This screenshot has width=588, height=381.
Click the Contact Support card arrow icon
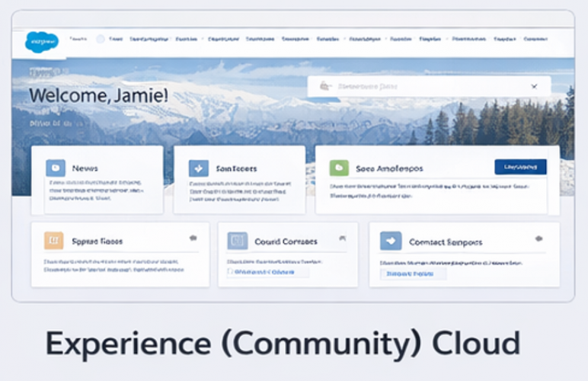391,241
